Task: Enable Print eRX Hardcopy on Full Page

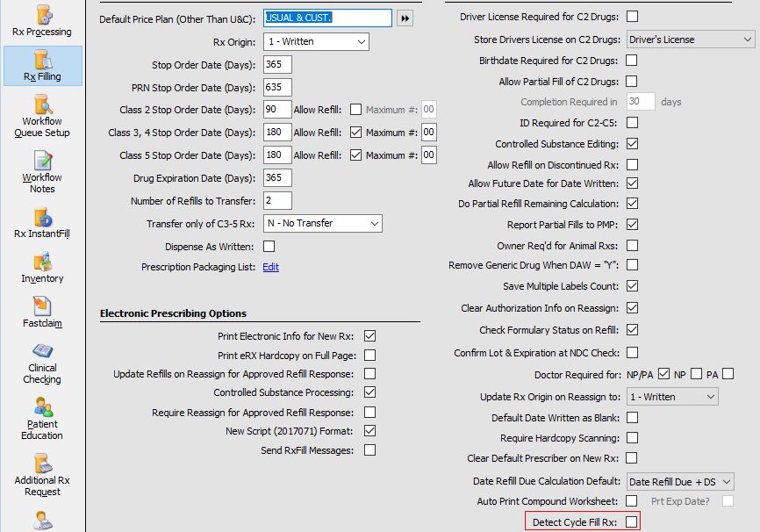Action: [369, 355]
